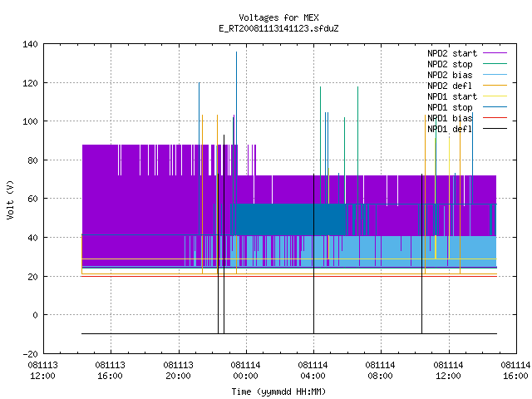The height and width of the screenshot is (399, 532).
Task: Click the 'NPD2 start' legend label
Action: pyautogui.click(x=452, y=53)
